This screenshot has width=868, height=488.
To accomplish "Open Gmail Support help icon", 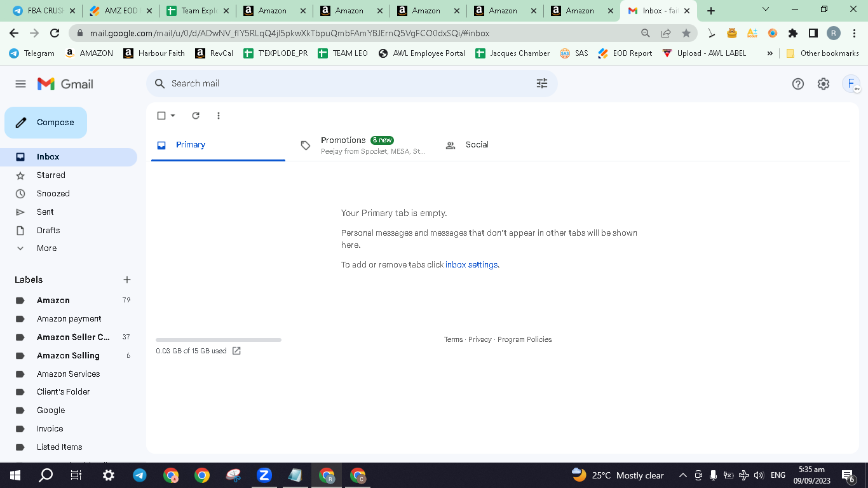I will click(x=798, y=84).
